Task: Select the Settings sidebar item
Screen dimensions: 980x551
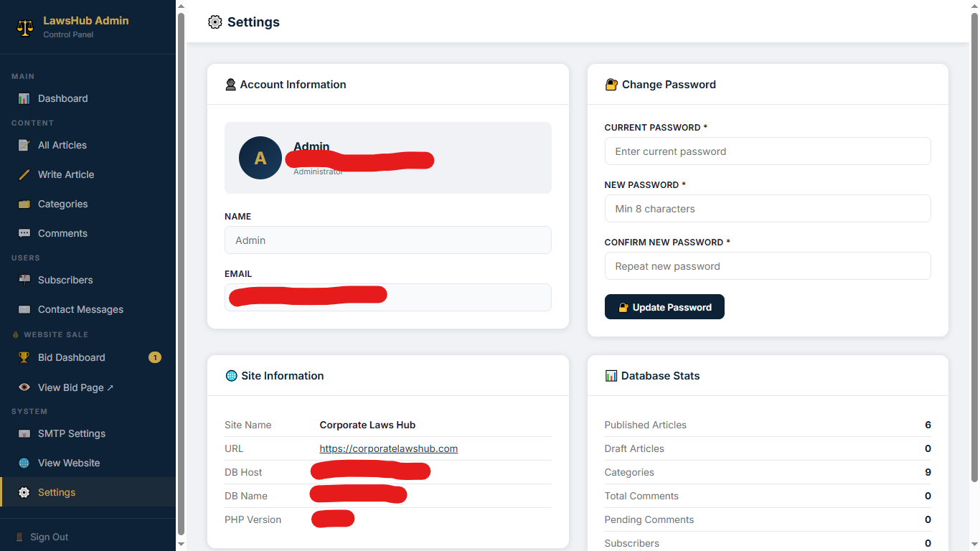Action: point(57,492)
